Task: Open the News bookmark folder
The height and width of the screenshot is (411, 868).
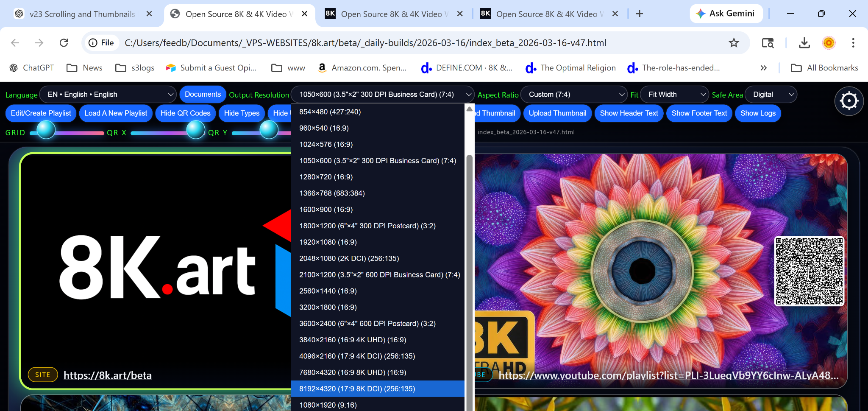Action: tap(84, 68)
